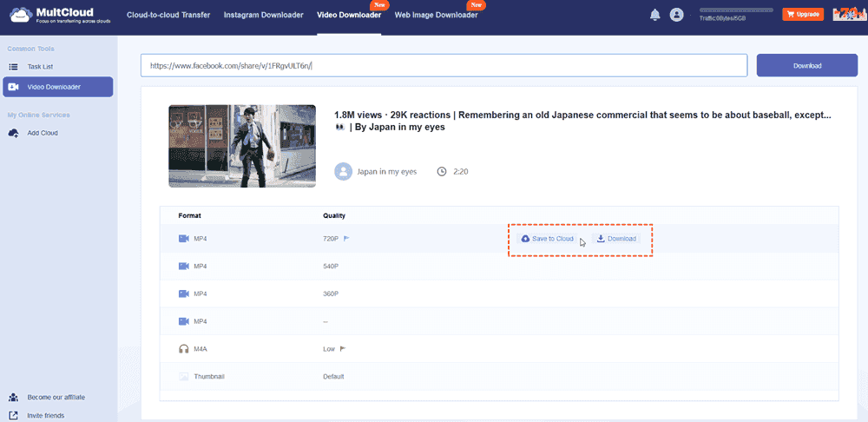Viewport: 868px width, 422px height.
Task: Click the video icon in the 720P row
Action: (184, 239)
